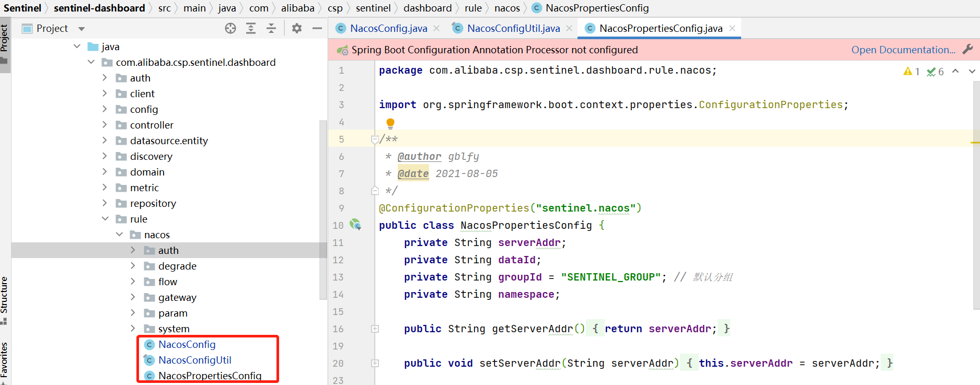Open the Project view dropdown arrow

pyautogui.click(x=81, y=29)
